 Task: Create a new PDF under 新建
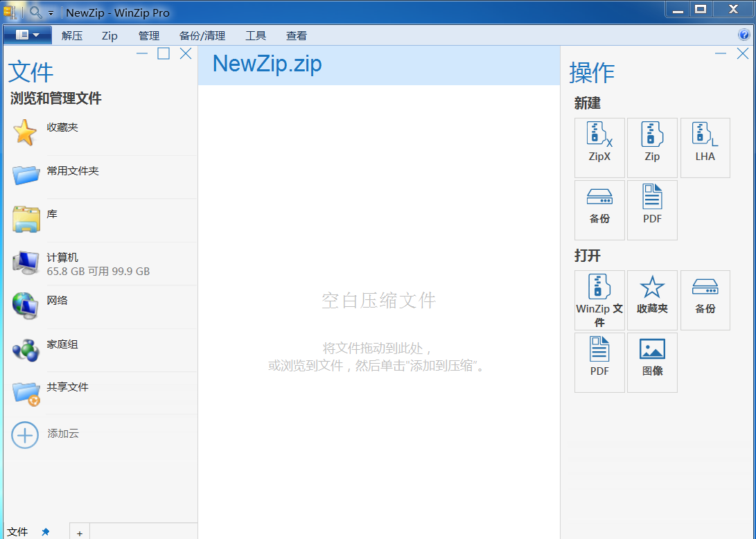652,210
